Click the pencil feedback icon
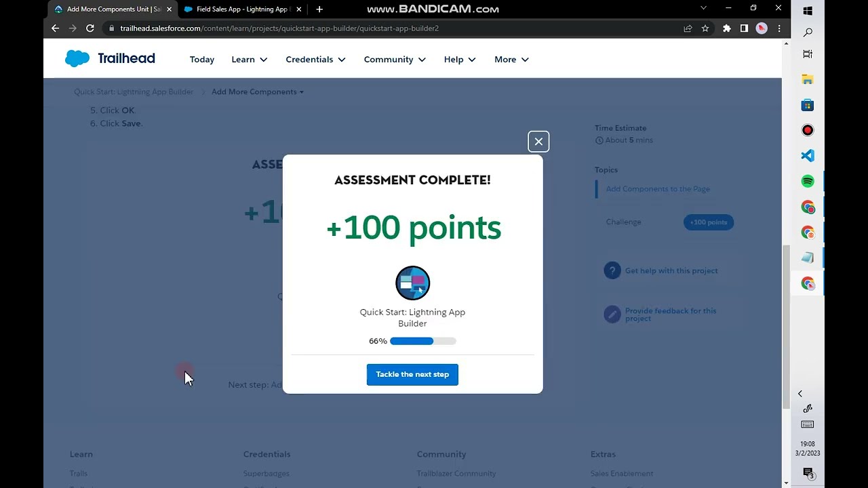 tap(612, 314)
